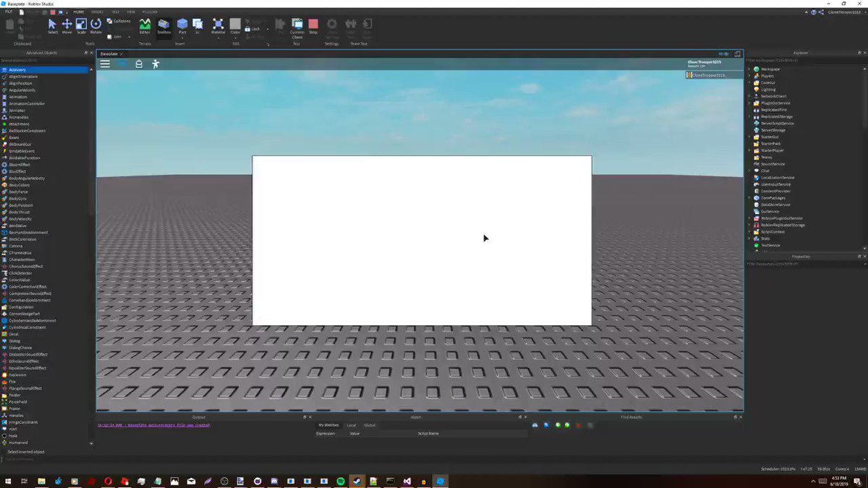Select Lighting in Explorer
This screenshot has height=488, width=868.
[x=767, y=90]
